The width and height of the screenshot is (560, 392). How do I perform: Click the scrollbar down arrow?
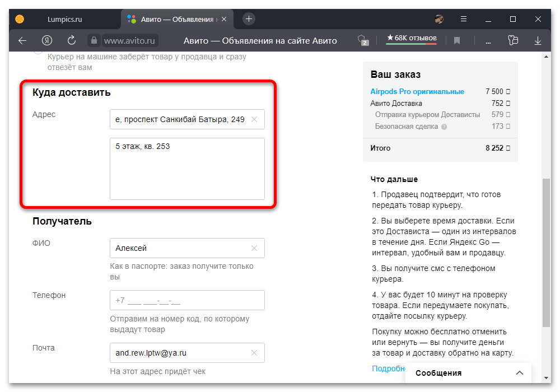point(546,377)
